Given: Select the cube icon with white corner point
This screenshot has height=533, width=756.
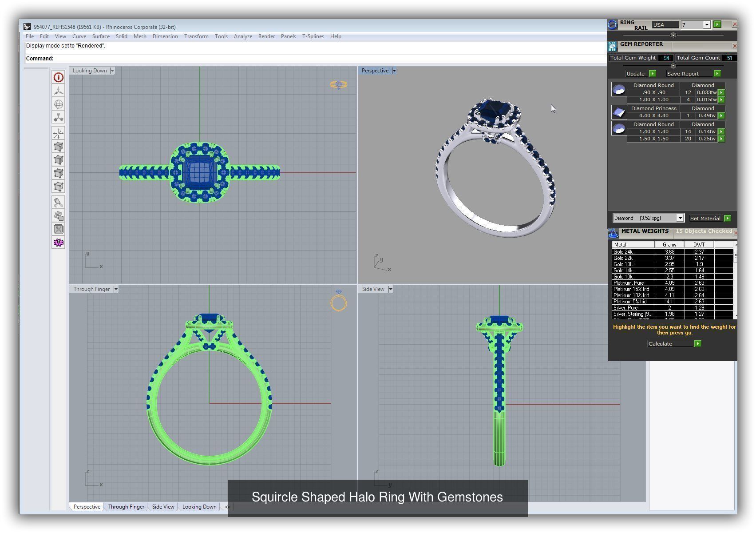Looking at the screenshot, I should point(58,147).
